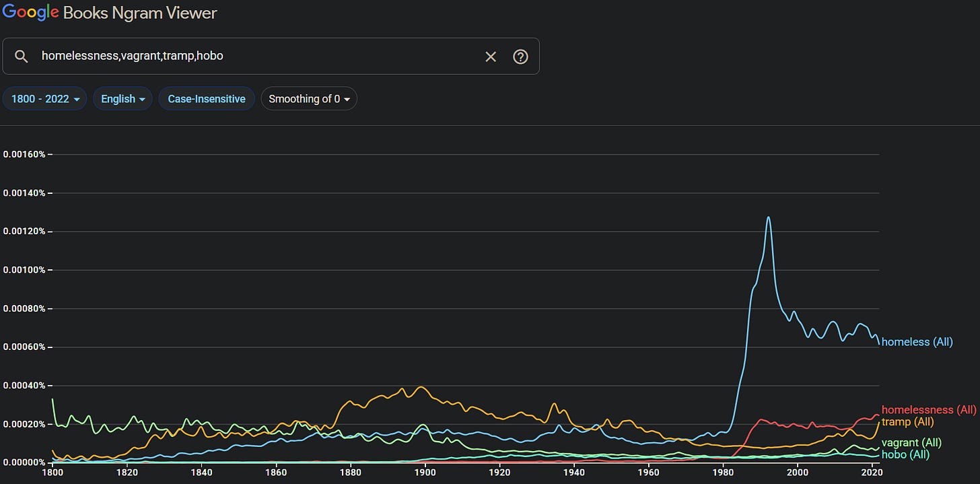Click the 0.00000% y-axis label
Screen dimensions: 980x484
click(24, 462)
